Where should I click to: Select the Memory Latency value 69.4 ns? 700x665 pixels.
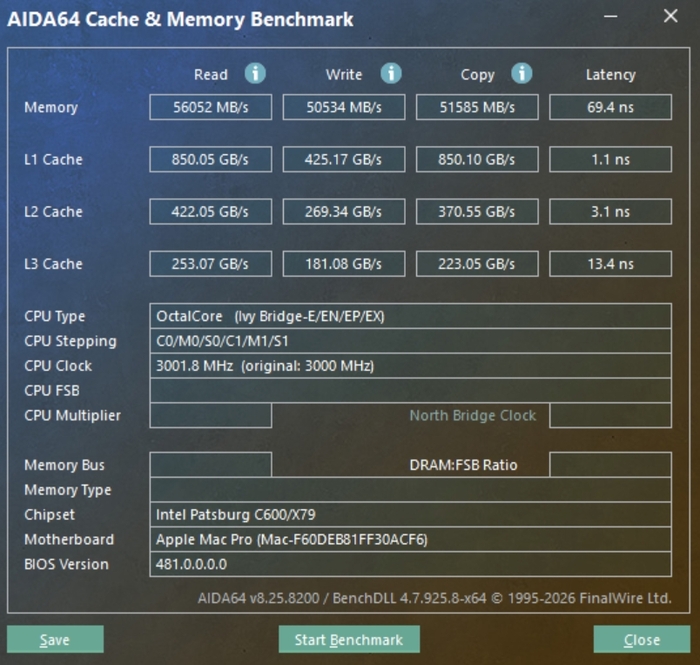coord(610,107)
